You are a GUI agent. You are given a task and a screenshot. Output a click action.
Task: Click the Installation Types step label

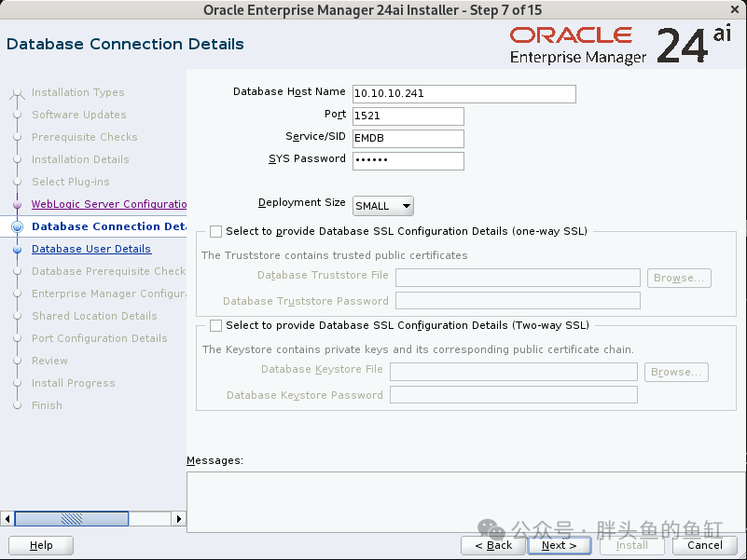click(78, 92)
